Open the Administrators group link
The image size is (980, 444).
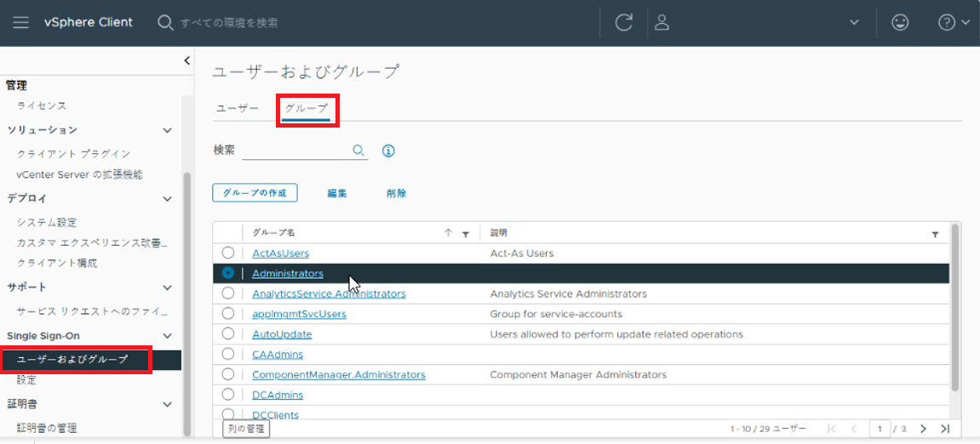[288, 274]
